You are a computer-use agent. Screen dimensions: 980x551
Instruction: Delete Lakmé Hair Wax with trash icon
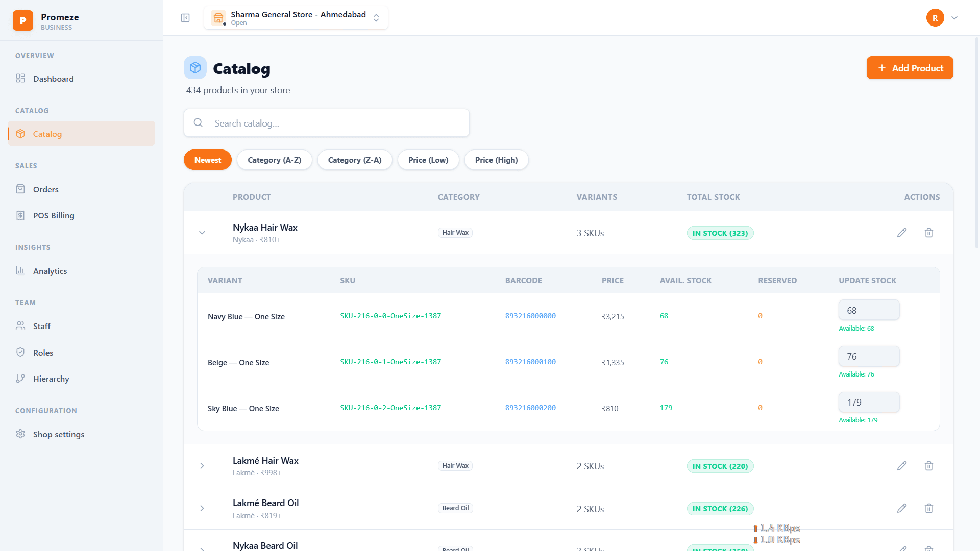click(x=929, y=466)
